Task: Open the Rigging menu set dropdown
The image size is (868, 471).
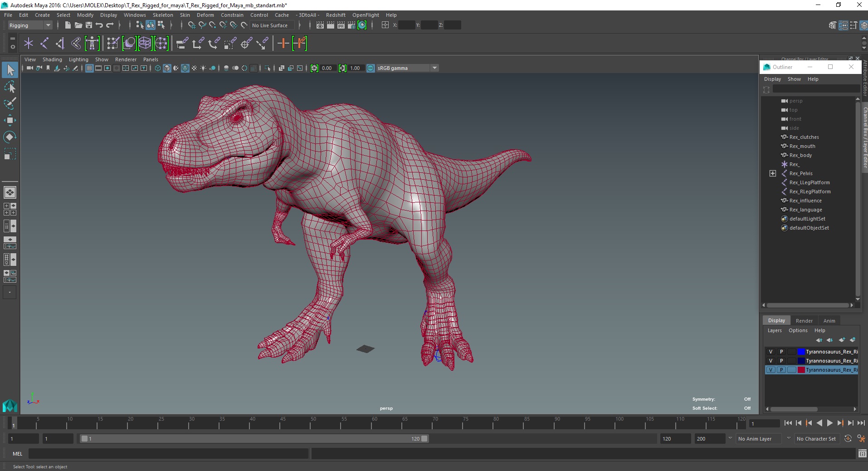Action: click(x=30, y=25)
